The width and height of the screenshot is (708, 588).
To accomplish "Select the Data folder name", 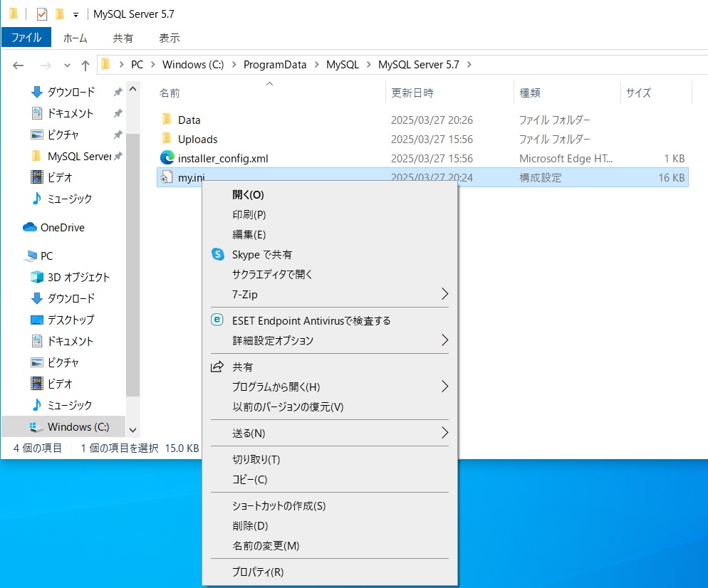I will click(189, 120).
